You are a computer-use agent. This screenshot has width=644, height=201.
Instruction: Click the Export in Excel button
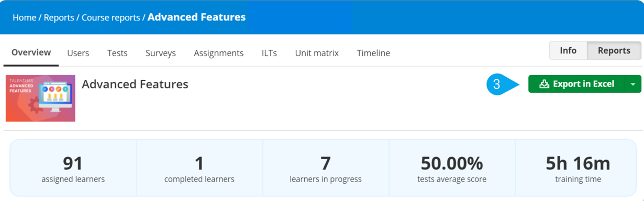576,84
